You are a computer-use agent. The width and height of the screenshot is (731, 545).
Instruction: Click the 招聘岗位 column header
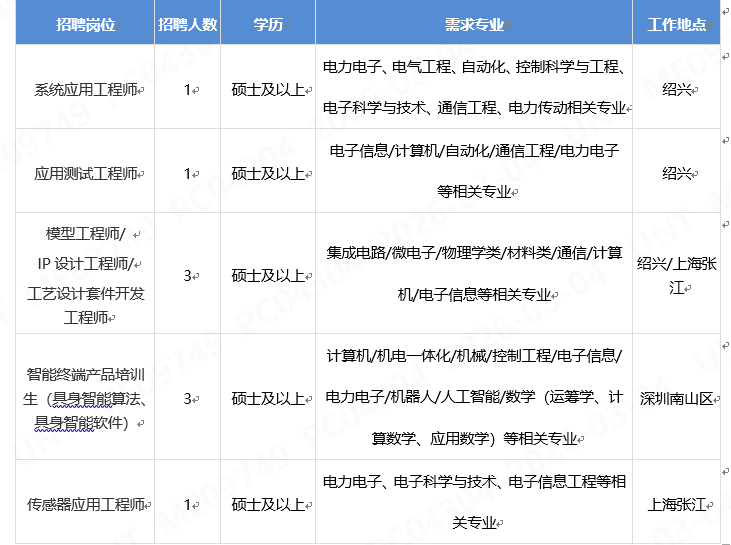(84, 24)
